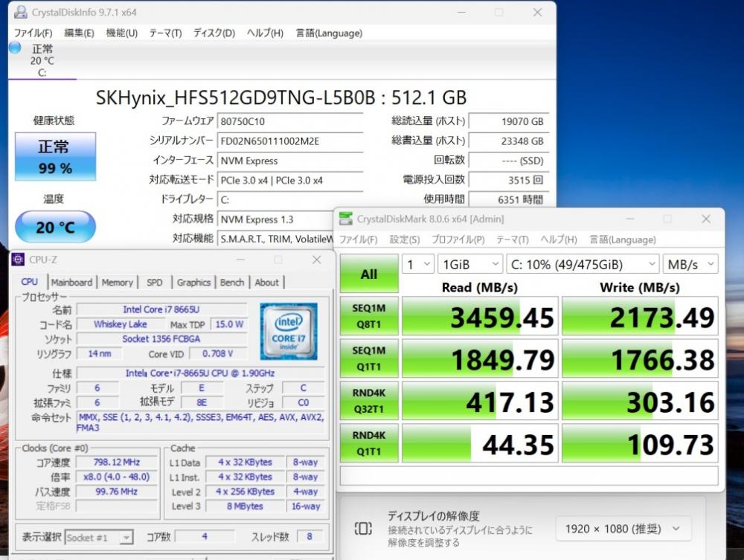
Task: Open the 1920 × 1080 resolution dropdown
Action: point(623,528)
